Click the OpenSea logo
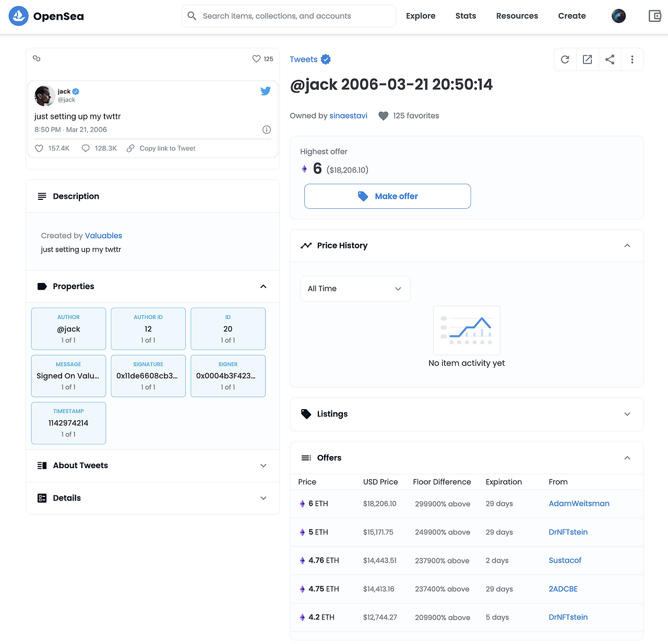The width and height of the screenshot is (668, 644). [46, 16]
